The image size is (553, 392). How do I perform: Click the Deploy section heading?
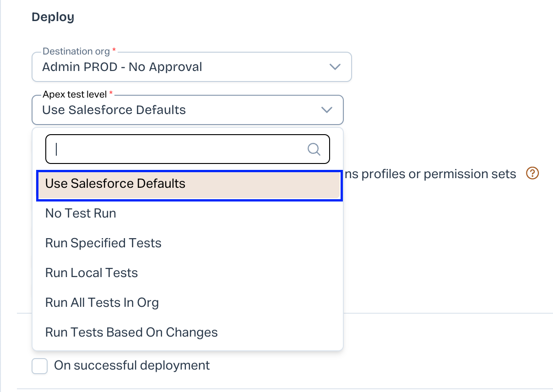pyautogui.click(x=53, y=17)
